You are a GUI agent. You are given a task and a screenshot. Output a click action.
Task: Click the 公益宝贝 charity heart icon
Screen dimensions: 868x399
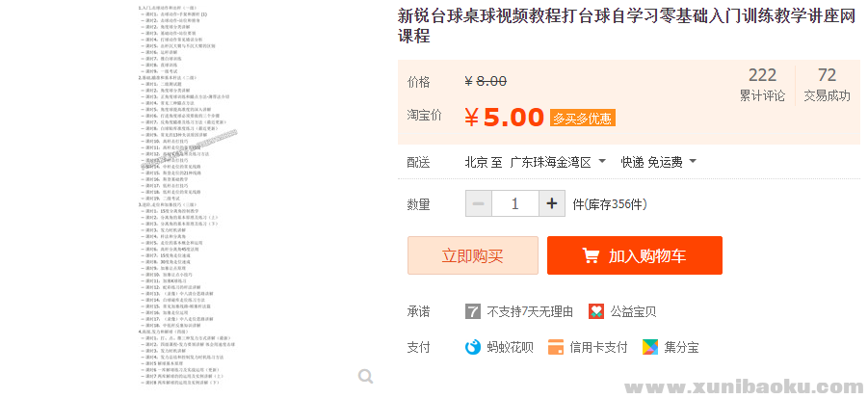tap(596, 311)
